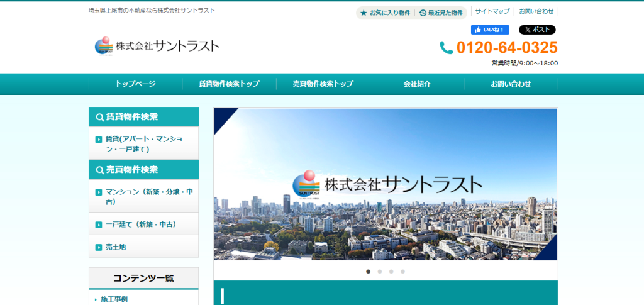The image size is (644, 305).
Task: Switch to the second slideshow dot
Action: [380, 272]
